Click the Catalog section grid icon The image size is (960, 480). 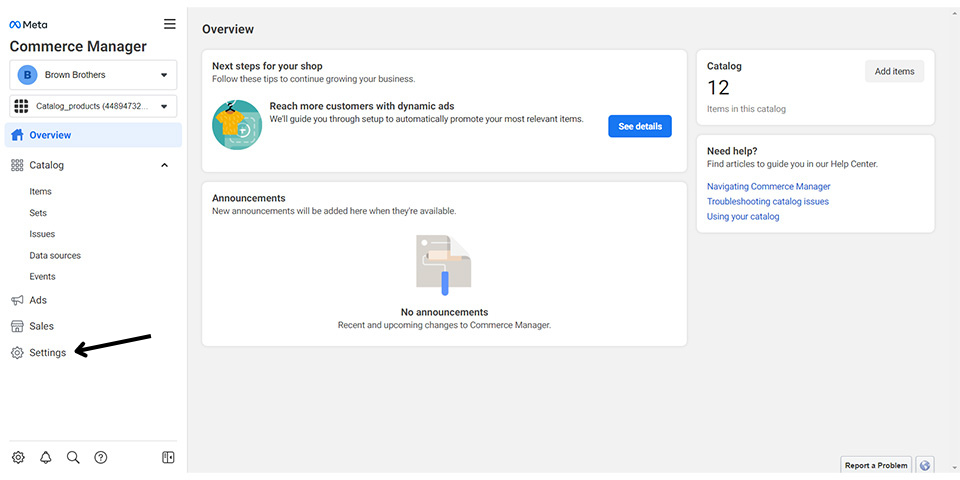click(x=17, y=165)
